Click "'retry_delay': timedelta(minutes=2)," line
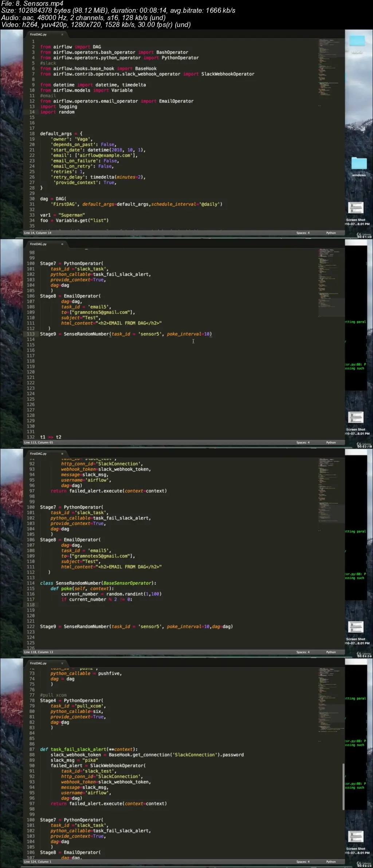 (98, 177)
